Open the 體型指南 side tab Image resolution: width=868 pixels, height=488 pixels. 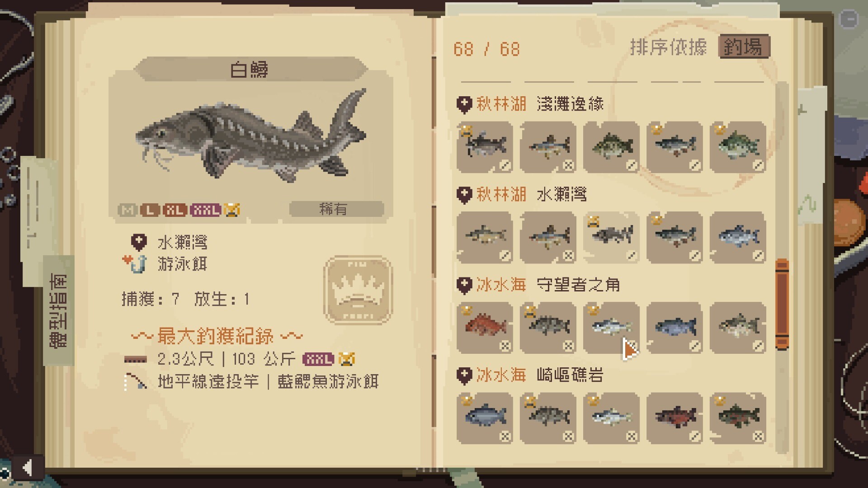(x=58, y=310)
